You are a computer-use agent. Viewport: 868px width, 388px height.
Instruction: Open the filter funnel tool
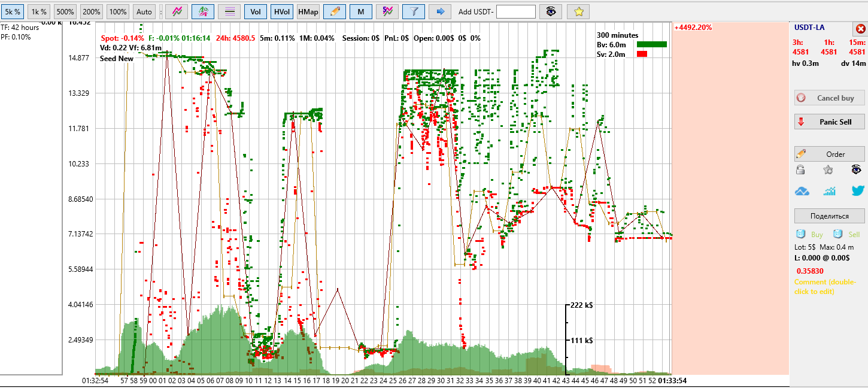[x=413, y=11]
